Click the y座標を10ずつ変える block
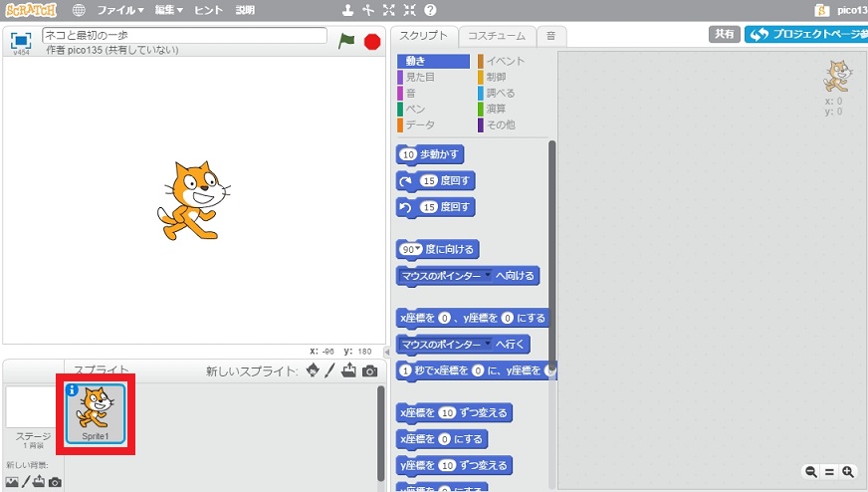Screen dimensions: 868x492 point(455,465)
